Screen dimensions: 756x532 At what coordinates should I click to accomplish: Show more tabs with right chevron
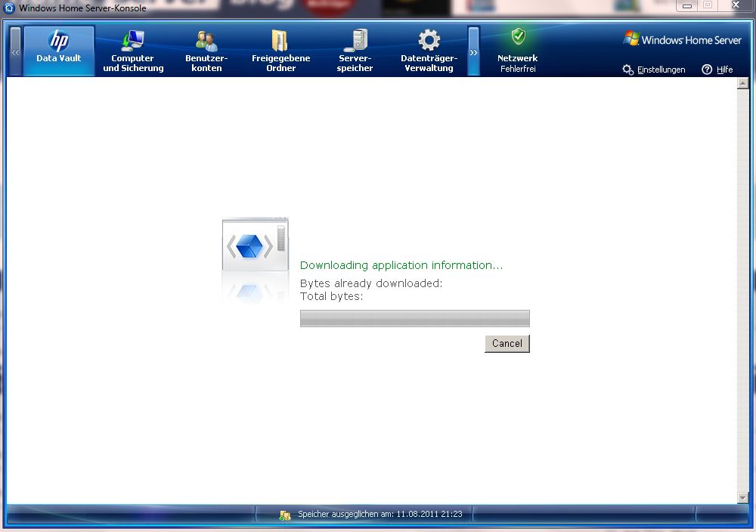474,51
